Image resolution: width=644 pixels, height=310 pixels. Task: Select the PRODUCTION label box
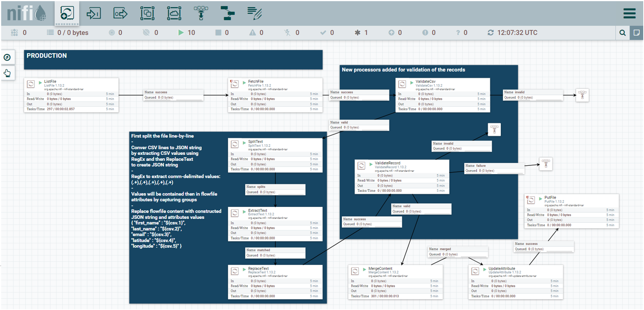tap(173, 60)
